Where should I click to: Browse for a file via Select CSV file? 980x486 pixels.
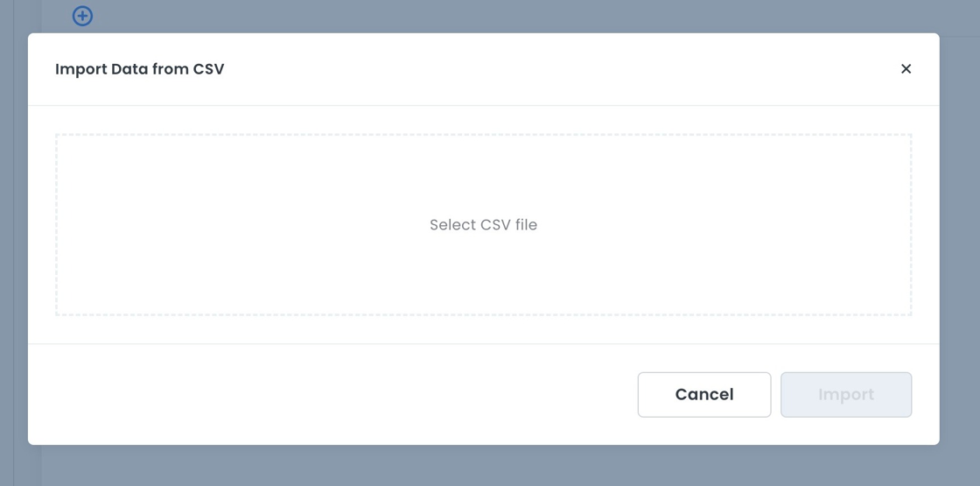point(483,225)
